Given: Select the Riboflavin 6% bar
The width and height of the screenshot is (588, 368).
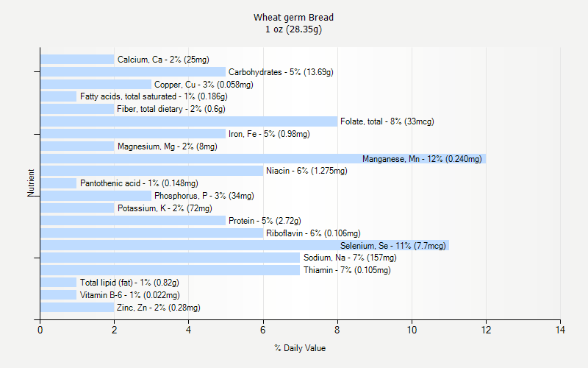Looking at the screenshot, I should pos(151,233).
